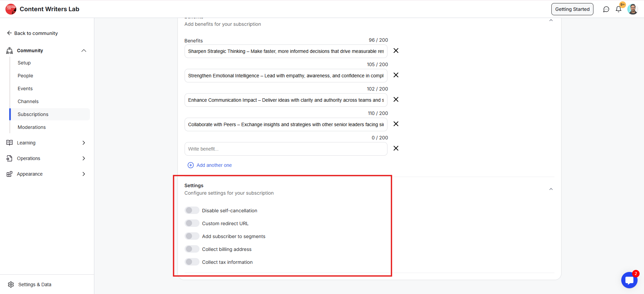Open the support chat widget
The height and width of the screenshot is (294, 644).
point(629,280)
